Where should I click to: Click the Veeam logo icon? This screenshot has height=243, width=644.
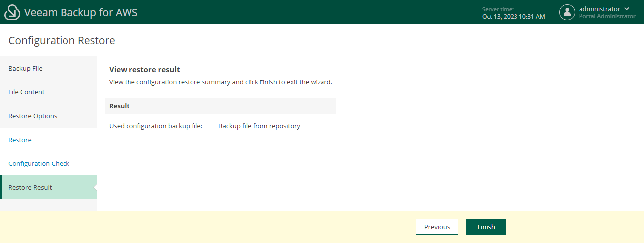[12, 13]
